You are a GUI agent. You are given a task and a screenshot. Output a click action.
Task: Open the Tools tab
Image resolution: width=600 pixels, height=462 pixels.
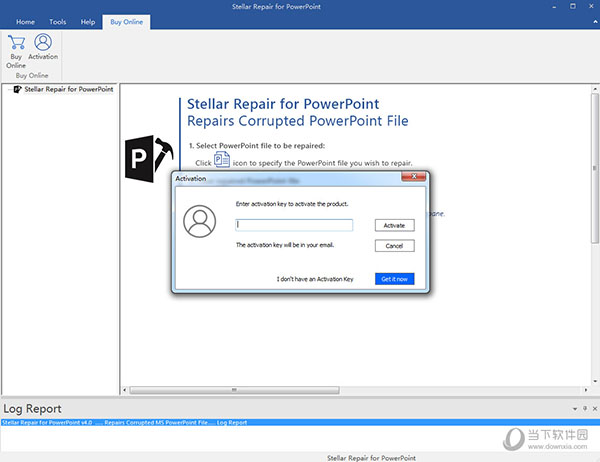click(x=57, y=22)
